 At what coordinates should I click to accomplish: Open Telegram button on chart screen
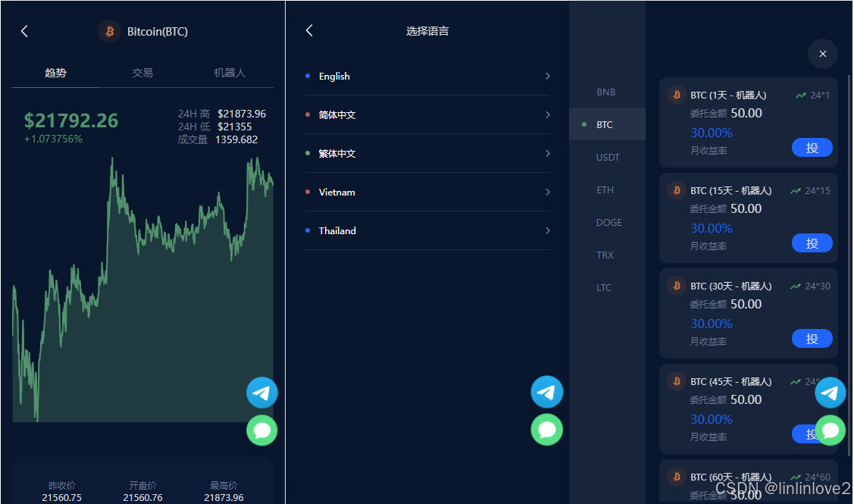pos(262,393)
